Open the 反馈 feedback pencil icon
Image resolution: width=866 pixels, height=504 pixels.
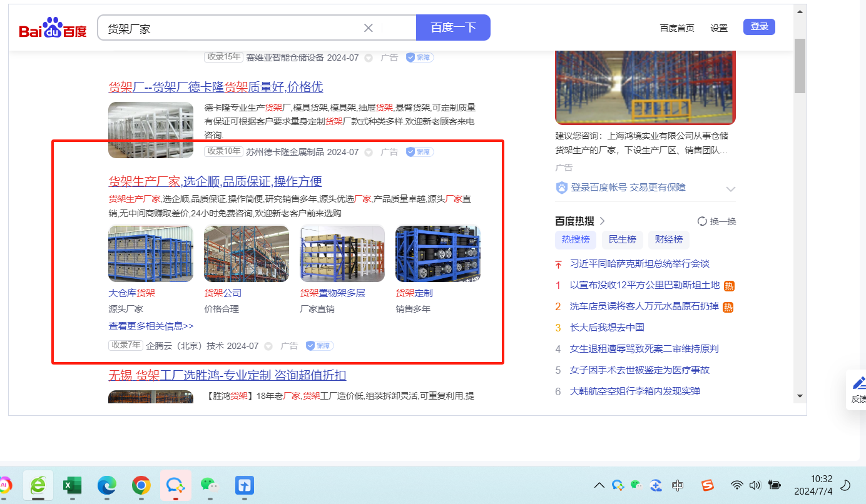click(858, 383)
